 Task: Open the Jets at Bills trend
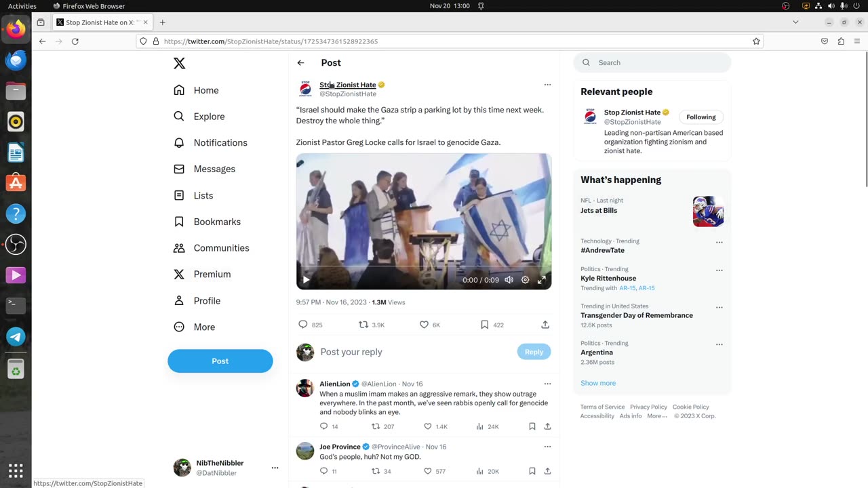652,211
